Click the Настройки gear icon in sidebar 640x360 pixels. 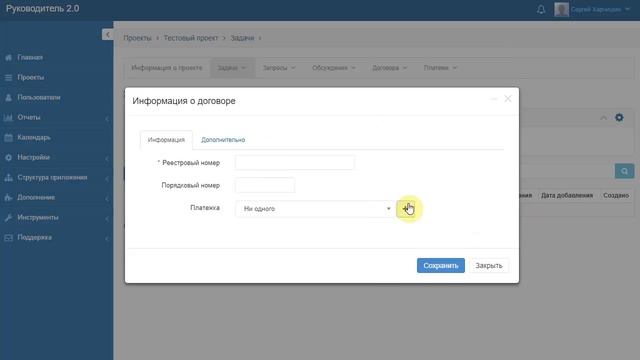pos(8,158)
